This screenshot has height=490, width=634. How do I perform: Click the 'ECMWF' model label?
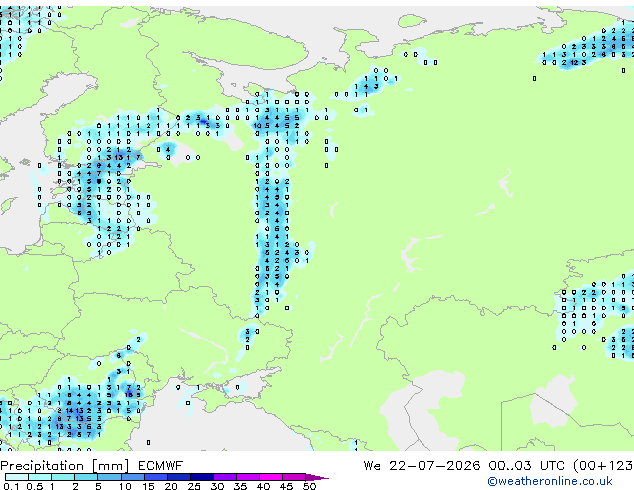tap(161, 466)
